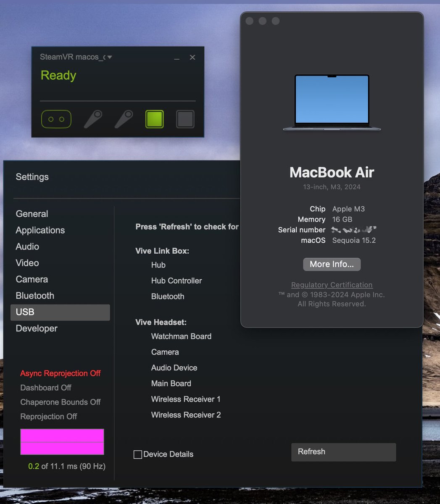Viewport: 440px width, 504px height.
Task: Click the 13-inch, M3, 2024 subtitle
Action: [x=332, y=187]
